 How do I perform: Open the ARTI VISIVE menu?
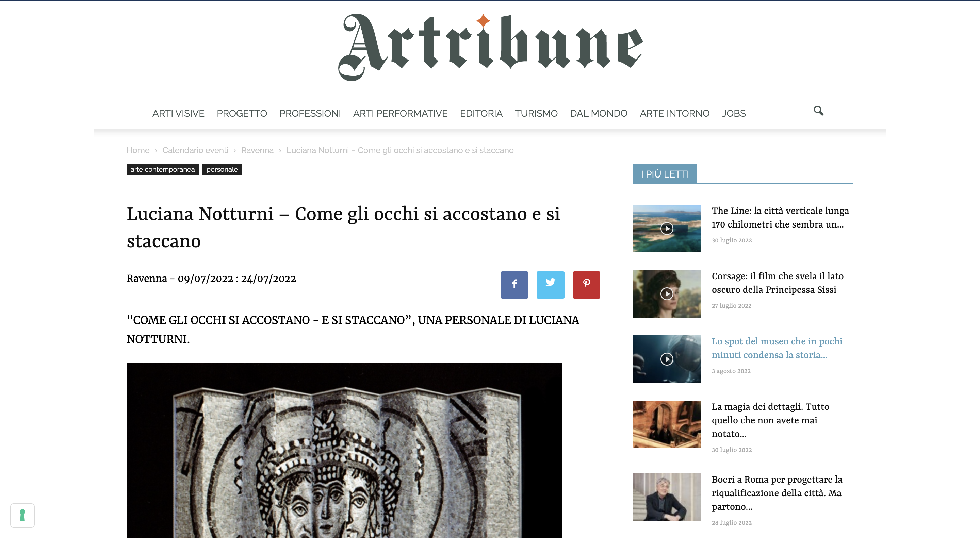point(178,113)
